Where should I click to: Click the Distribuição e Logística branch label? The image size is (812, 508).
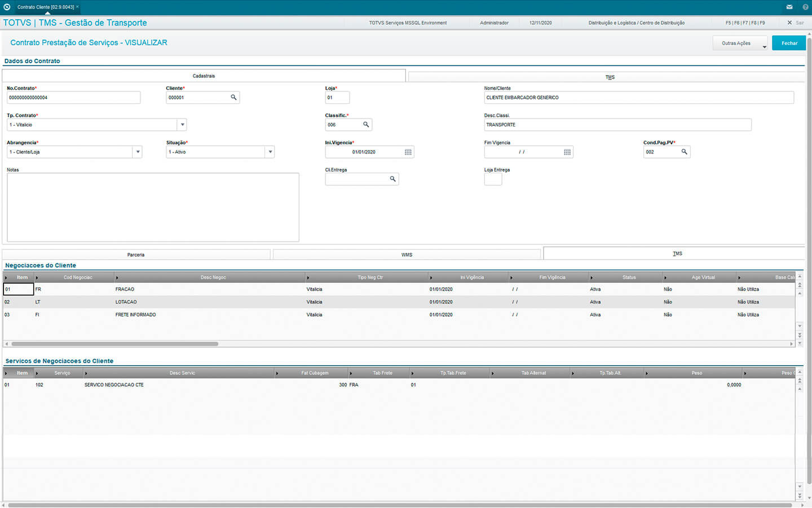coord(636,23)
